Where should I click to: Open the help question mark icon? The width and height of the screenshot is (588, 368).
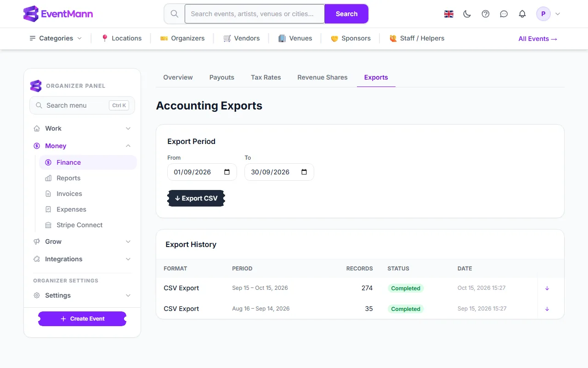point(486,14)
